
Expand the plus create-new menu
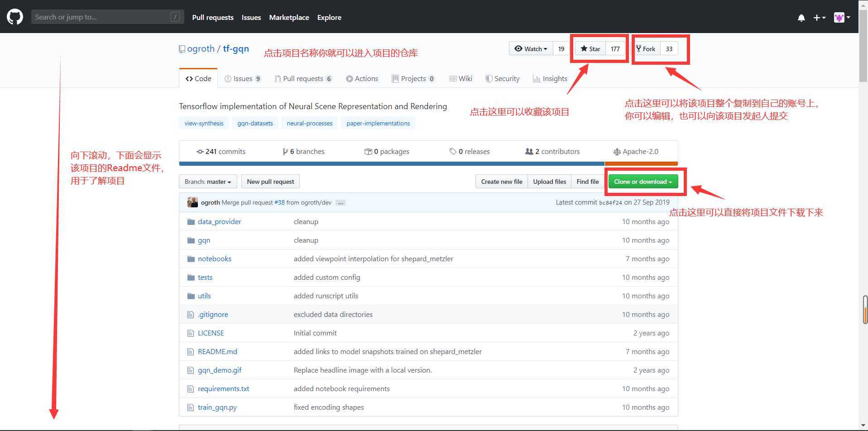(x=819, y=18)
